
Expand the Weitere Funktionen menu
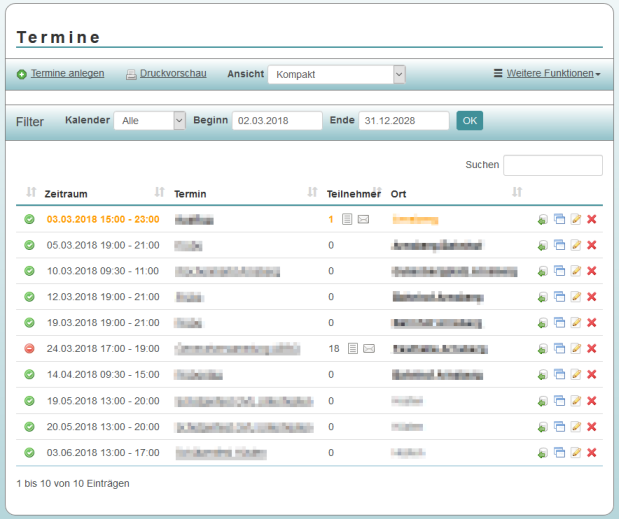pos(546,74)
